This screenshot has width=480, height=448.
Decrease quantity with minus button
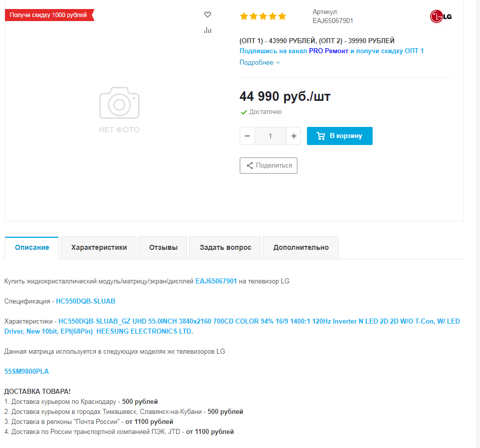point(247,136)
